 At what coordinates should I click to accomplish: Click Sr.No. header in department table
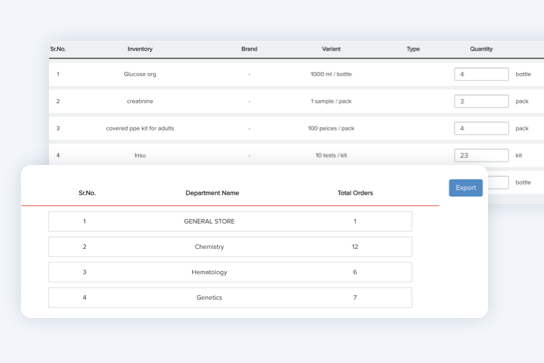87,193
